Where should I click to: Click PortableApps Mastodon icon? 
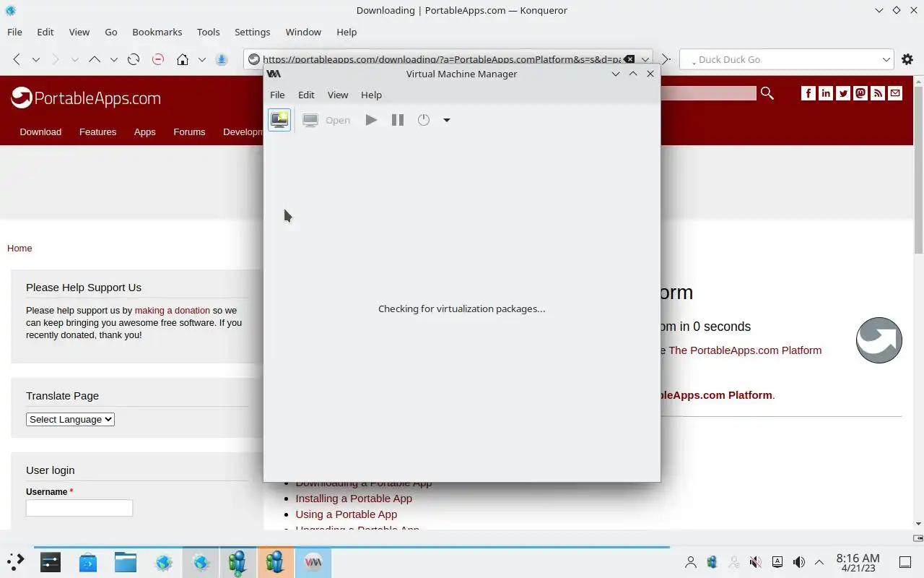pyautogui.click(x=860, y=93)
